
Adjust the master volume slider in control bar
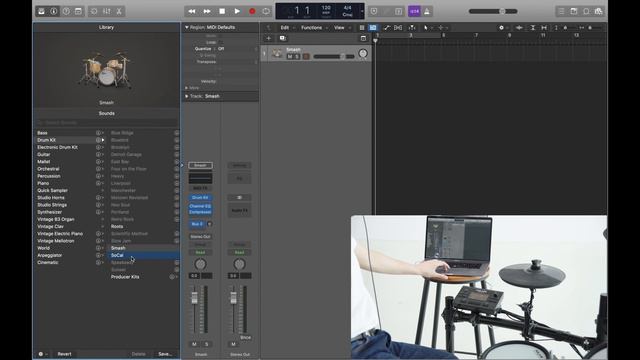pos(493,11)
